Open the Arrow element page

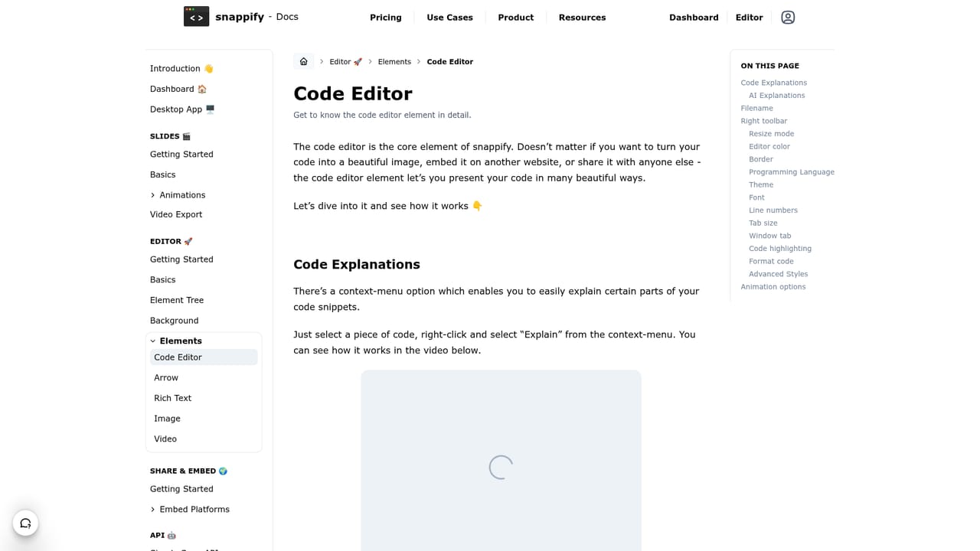coord(166,378)
